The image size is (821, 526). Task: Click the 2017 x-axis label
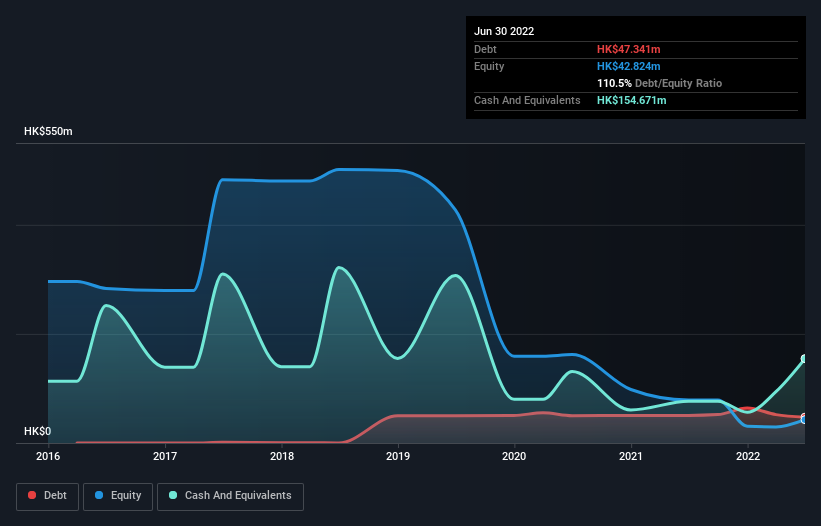tap(165, 456)
